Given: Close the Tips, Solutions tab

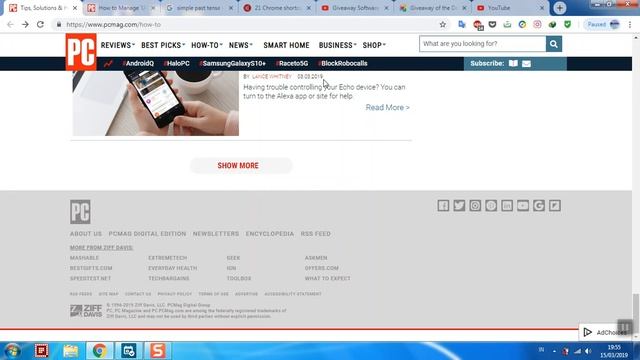Looking at the screenshot, I should point(75,8).
